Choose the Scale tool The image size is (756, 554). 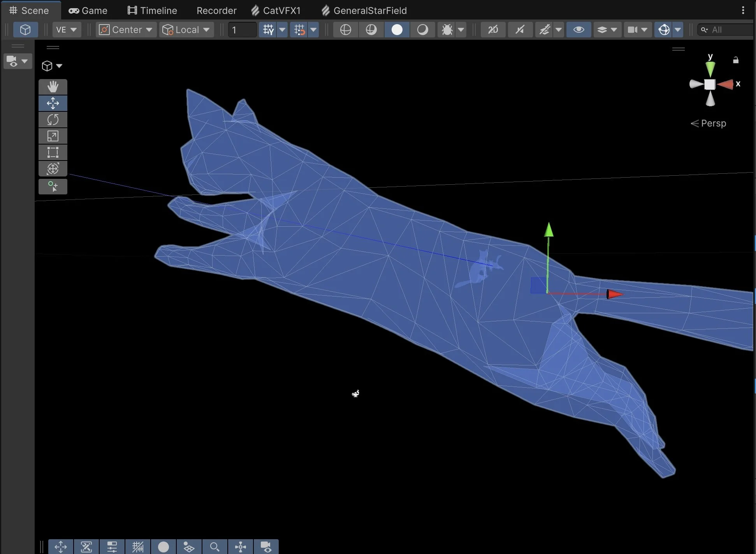(53, 136)
